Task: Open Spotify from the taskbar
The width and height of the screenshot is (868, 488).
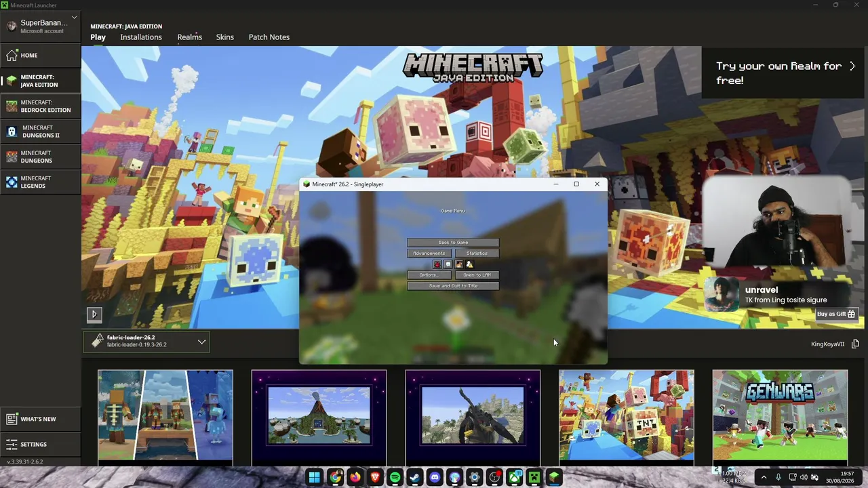Action: pyautogui.click(x=395, y=477)
